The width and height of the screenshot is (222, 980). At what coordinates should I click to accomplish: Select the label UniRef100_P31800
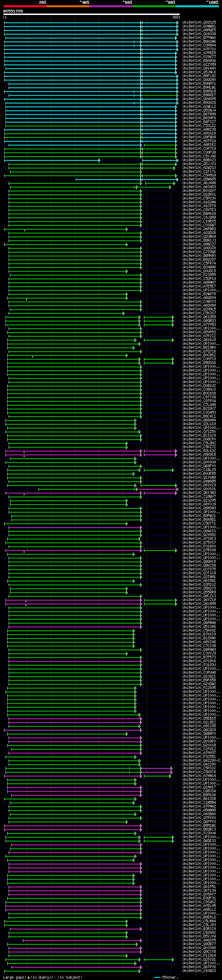click(x=199, y=546)
